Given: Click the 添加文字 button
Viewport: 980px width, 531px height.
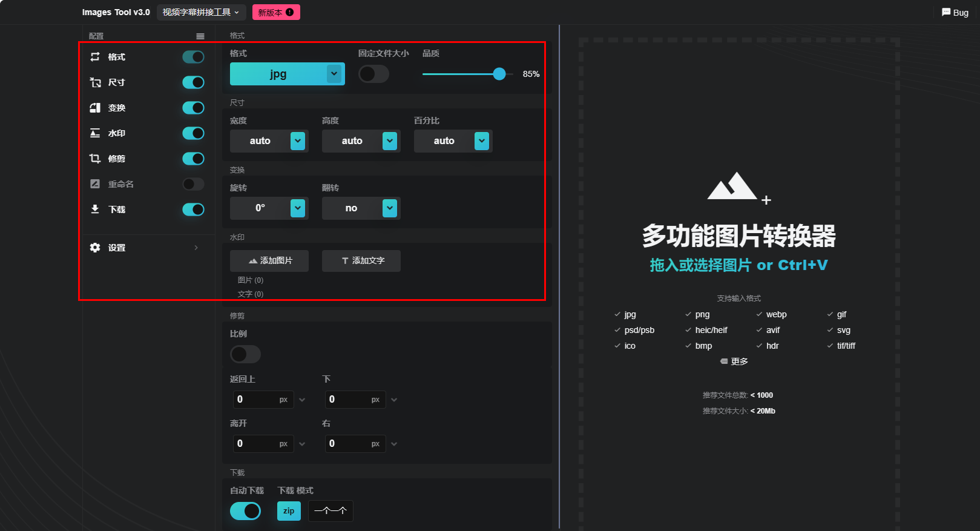Looking at the screenshot, I should (x=361, y=261).
